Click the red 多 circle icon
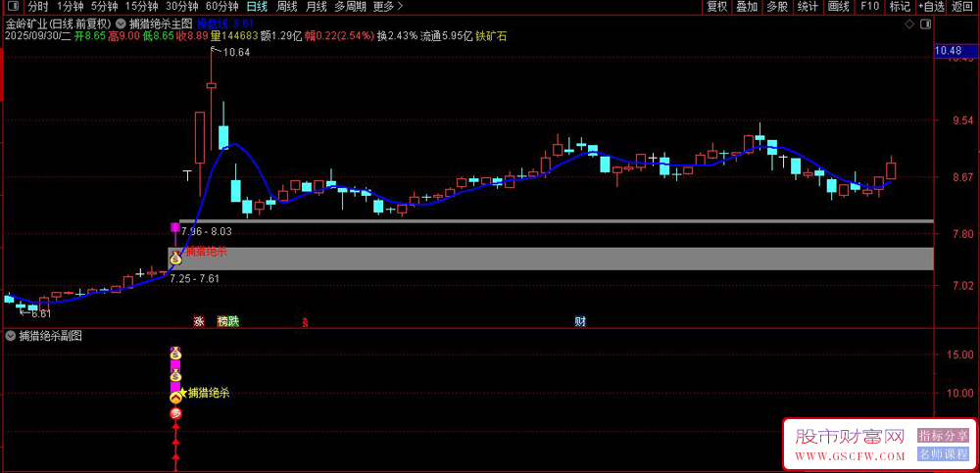This screenshot has width=980, height=473. point(175,413)
